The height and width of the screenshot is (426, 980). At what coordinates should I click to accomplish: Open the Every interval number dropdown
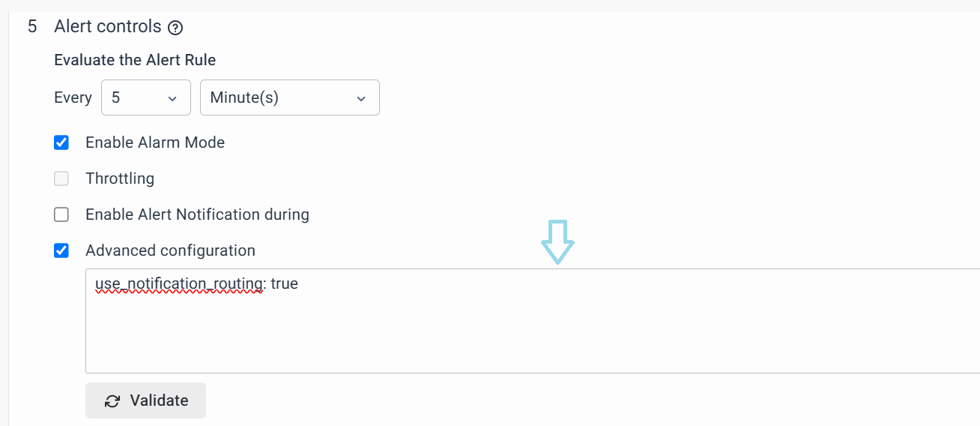(x=145, y=97)
